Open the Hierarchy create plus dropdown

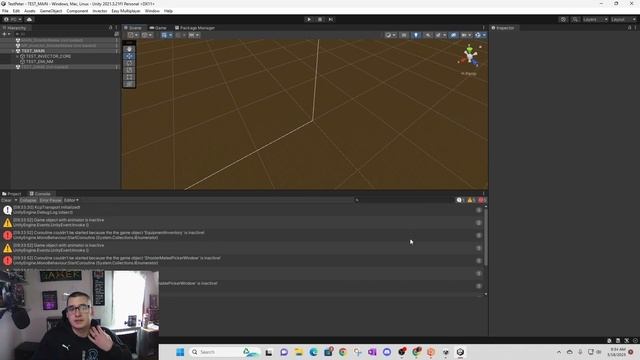coord(6,34)
